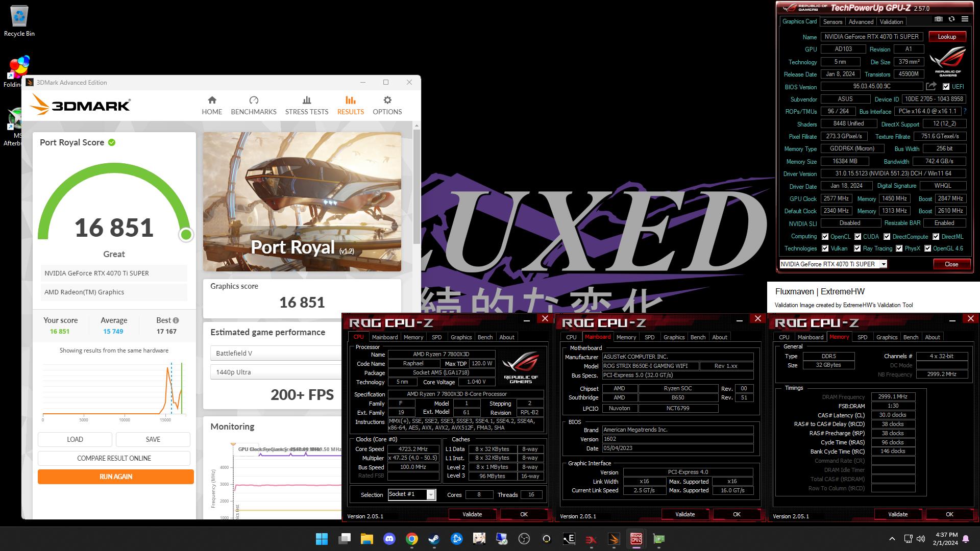
Task: Open the GPU-Z hamburger menu
Action: pyautogui.click(x=965, y=19)
